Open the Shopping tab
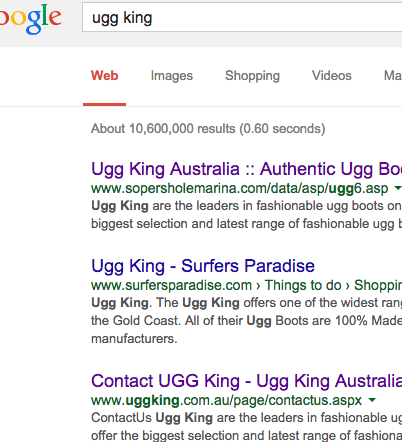This screenshot has width=402, height=442. click(252, 76)
